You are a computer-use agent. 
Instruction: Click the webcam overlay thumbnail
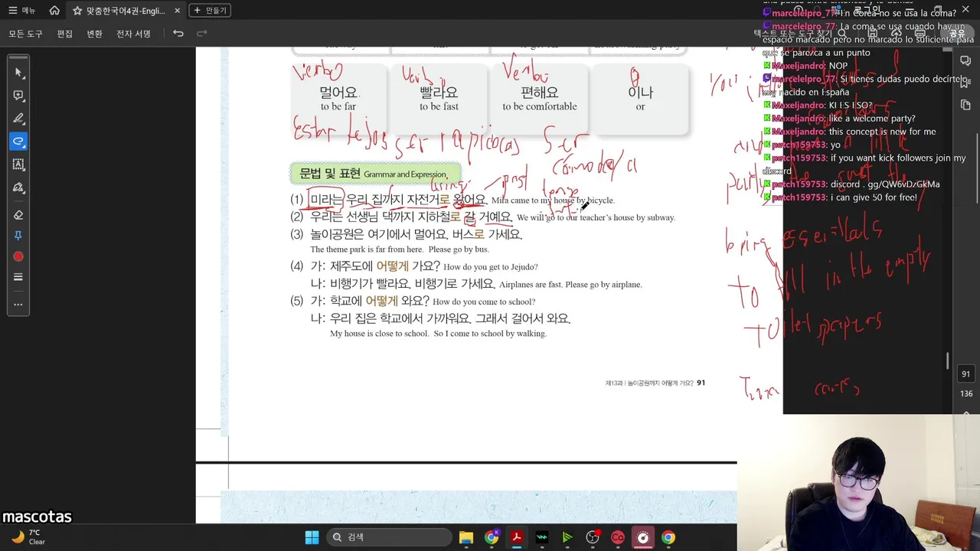tap(858, 482)
